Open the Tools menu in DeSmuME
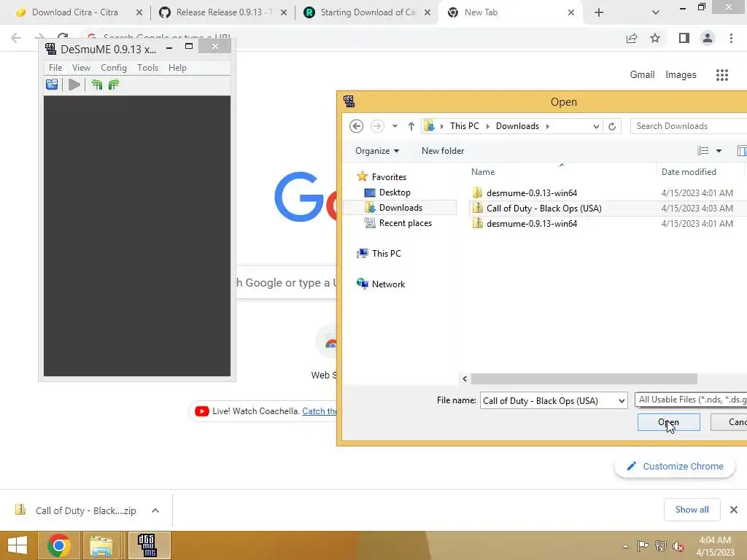 click(147, 68)
